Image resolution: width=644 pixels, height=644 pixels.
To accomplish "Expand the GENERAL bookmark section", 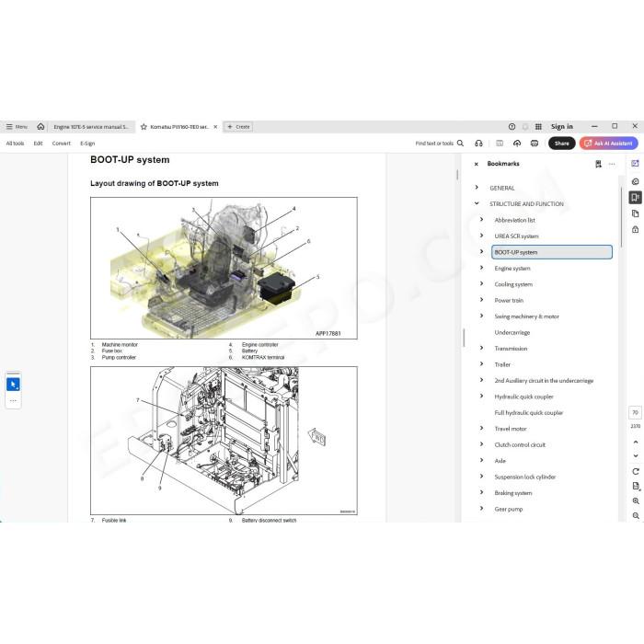I will point(477,188).
